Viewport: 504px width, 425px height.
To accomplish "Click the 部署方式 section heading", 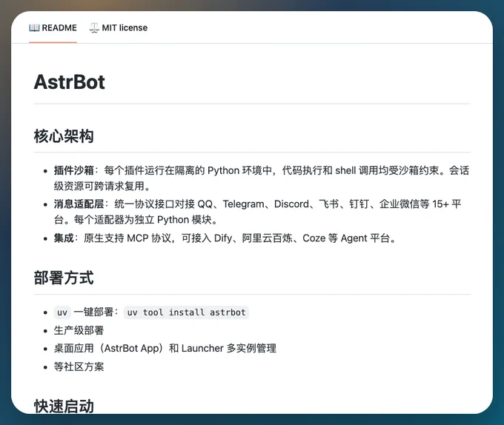I will pyautogui.click(x=64, y=278).
